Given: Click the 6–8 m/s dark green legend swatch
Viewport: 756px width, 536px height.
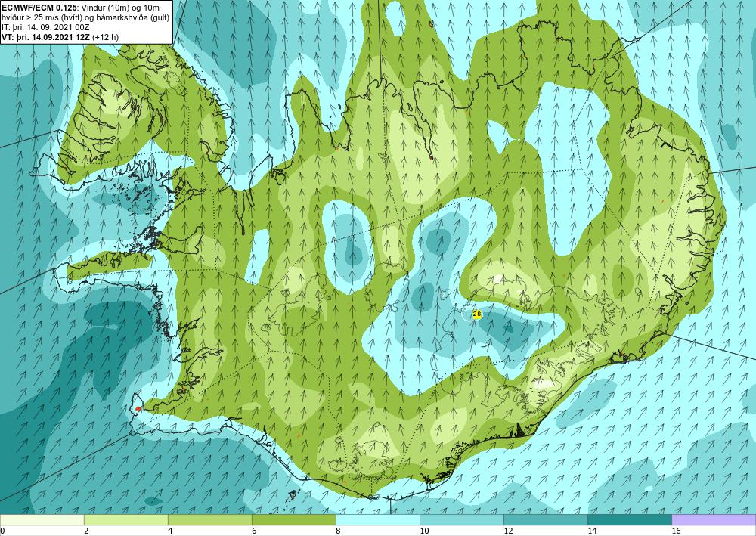Looking at the screenshot, I should tap(293, 519).
